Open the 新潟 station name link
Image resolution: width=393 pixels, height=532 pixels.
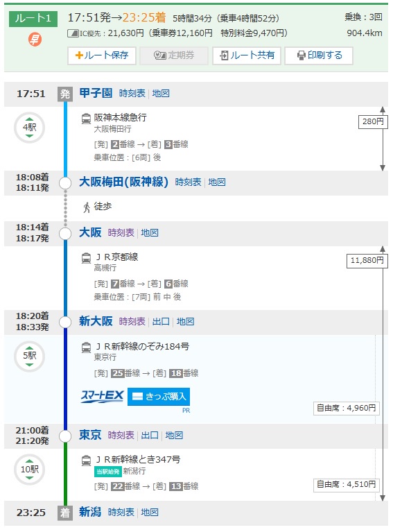click(x=90, y=512)
